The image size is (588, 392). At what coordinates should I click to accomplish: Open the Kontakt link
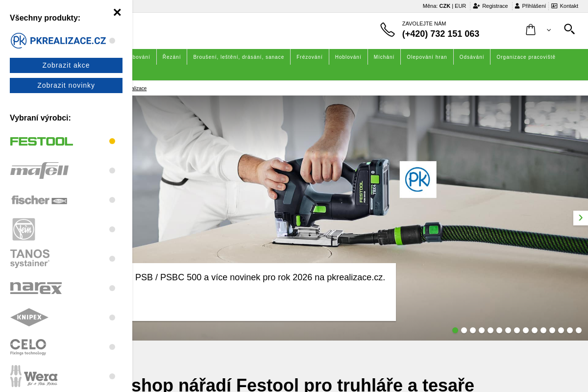point(569,6)
